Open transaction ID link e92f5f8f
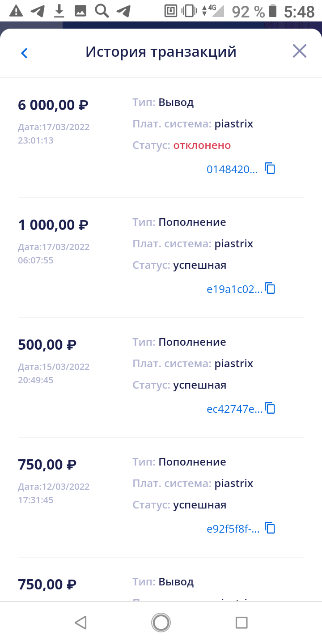322x644 pixels. coord(233,529)
